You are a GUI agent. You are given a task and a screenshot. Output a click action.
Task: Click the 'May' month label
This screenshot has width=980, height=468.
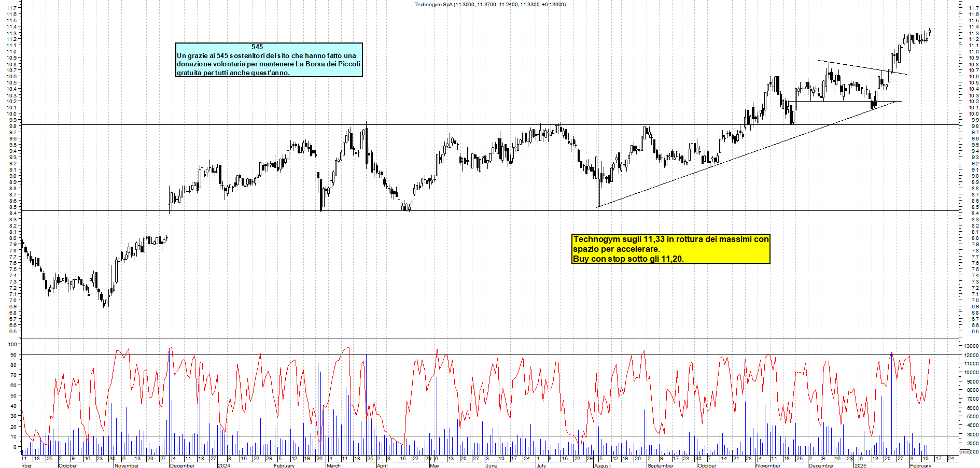coord(435,465)
